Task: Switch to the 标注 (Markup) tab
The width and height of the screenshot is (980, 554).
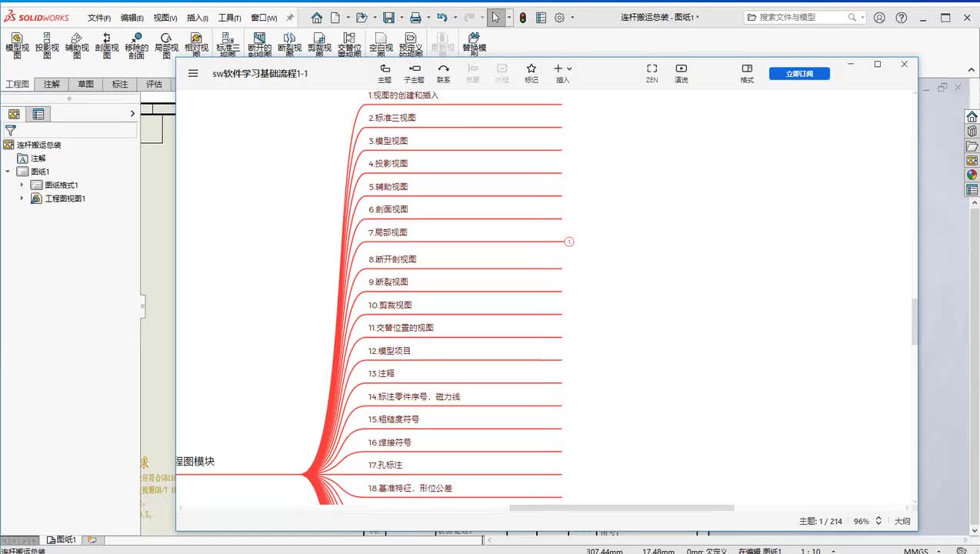Action: coord(120,85)
